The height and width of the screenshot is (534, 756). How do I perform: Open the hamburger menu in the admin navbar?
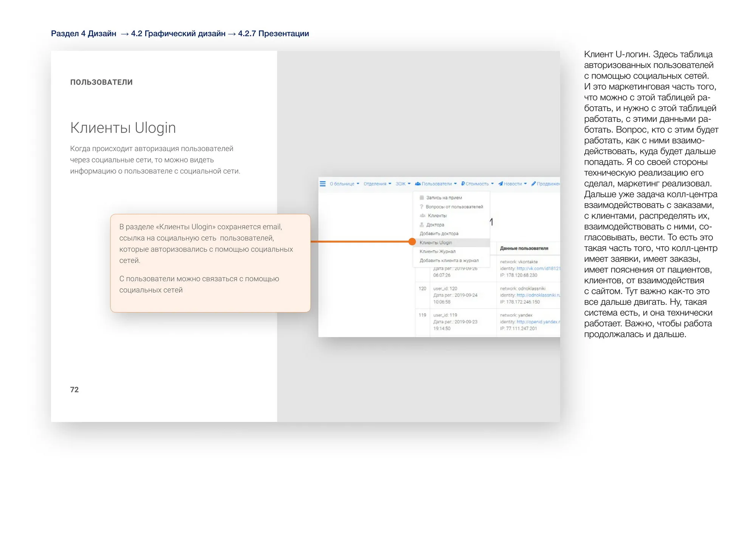point(322,184)
